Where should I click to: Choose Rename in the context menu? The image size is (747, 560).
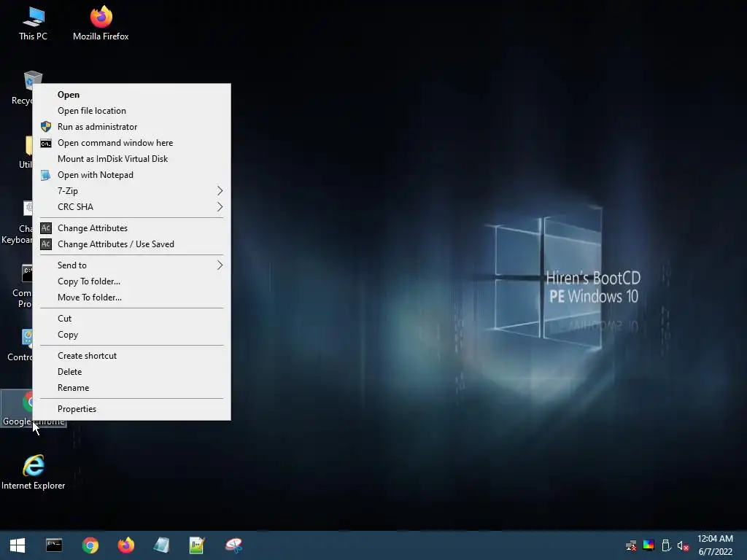(x=131, y=388)
